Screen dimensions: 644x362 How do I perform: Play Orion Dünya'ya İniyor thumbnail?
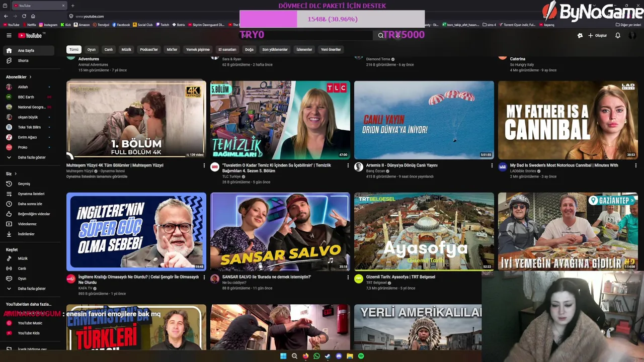[424, 120]
